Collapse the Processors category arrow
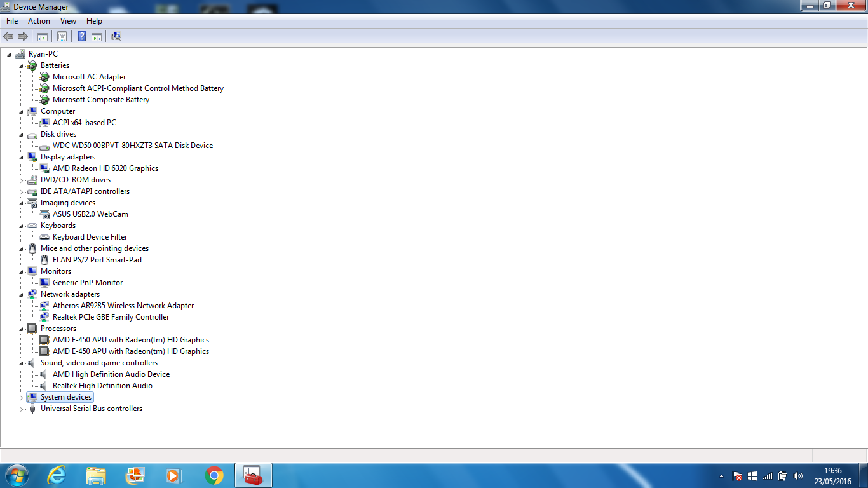The width and height of the screenshot is (868, 488). (x=21, y=329)
